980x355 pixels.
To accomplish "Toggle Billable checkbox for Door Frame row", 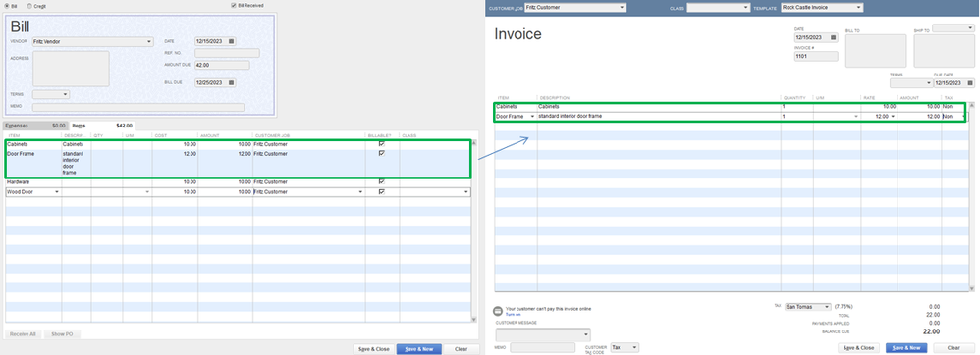I will [382, 154].
